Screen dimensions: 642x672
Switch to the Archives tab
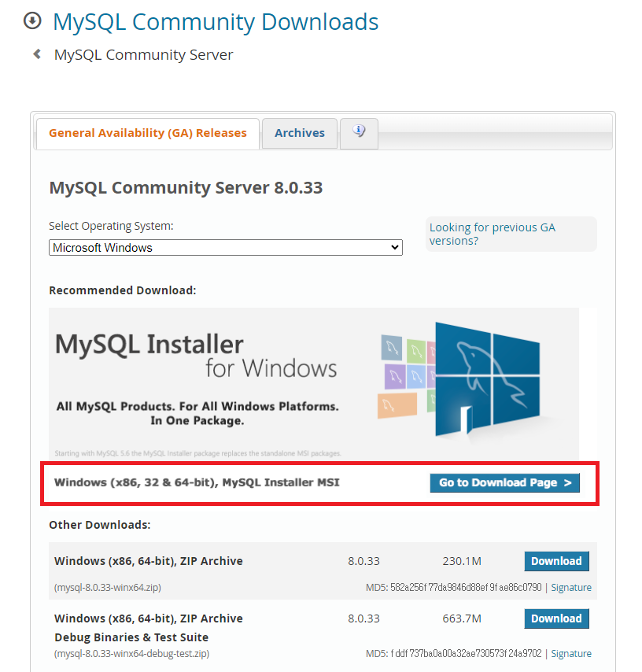[300, 133]
